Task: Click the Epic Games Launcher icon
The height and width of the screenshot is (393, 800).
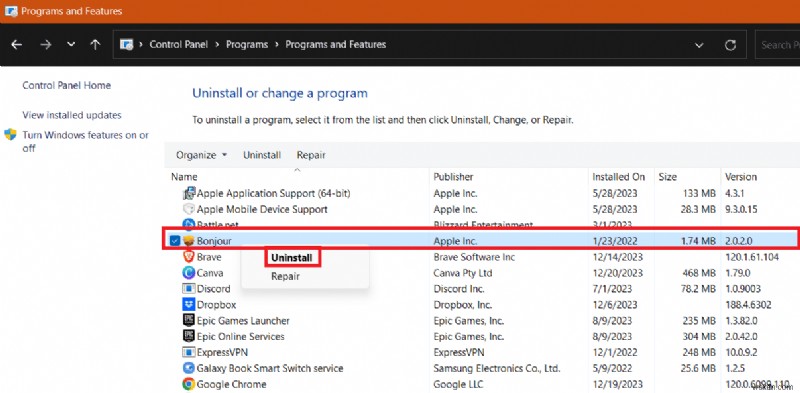Action: pos(189,321)
